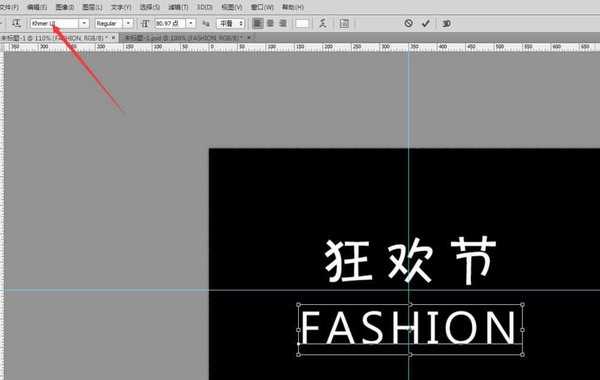Convert text to 3D
Screen dimensions: 600x380
(x=446, y=24)
